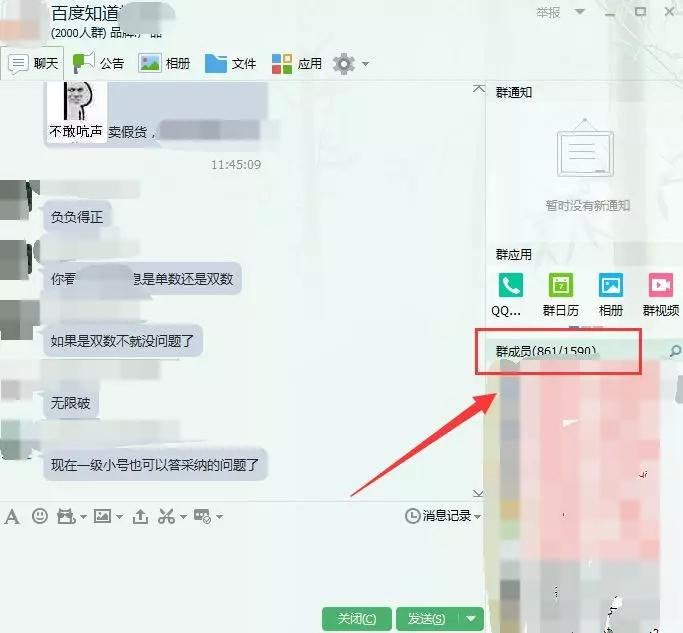Open the font formatting A icon
Viewport: 683px width, 633px height.
[x=12, y=517]
